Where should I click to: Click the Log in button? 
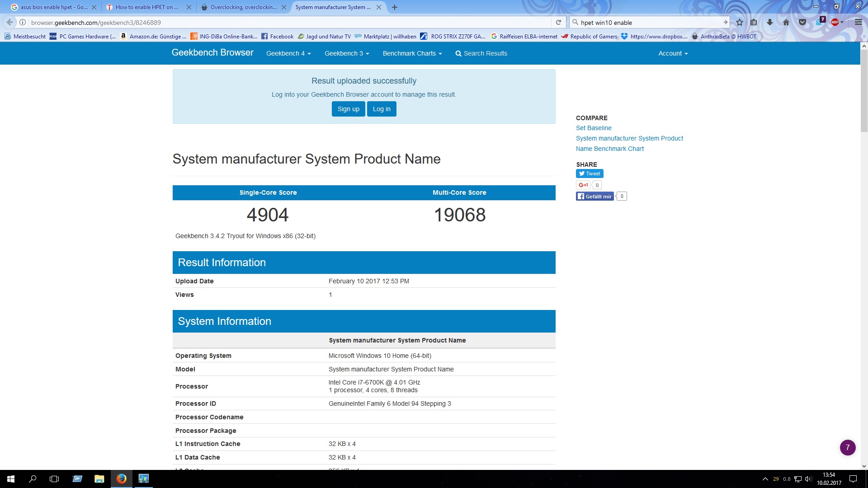click(x=382, y=109)
